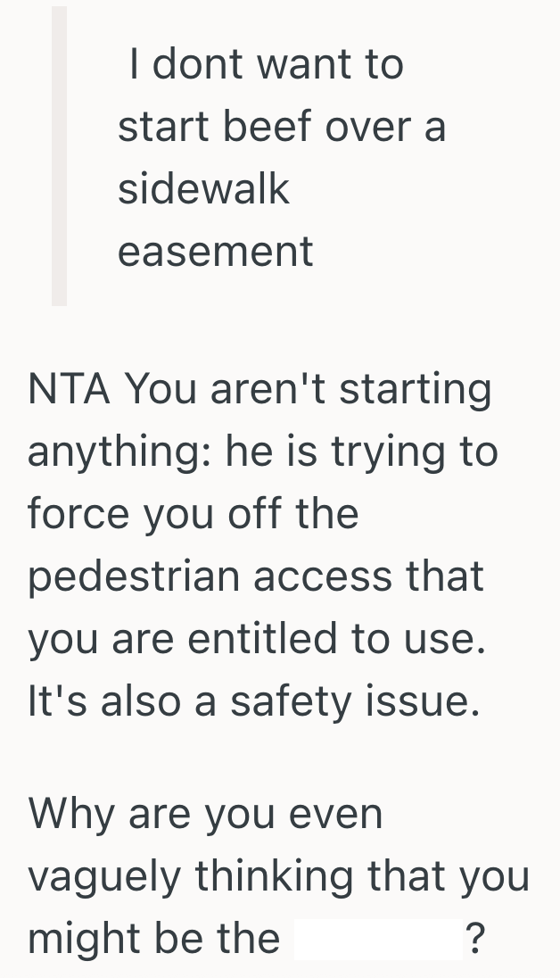Click the words "access that"
This screenshot has height=978, width=560.
click(369, 577)
